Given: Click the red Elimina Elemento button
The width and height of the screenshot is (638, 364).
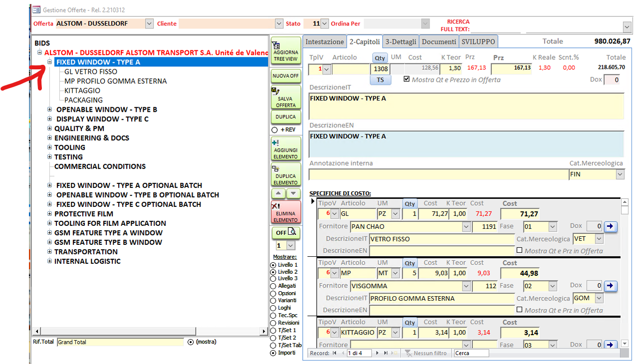Looking at the screenshot, I should (286, 212).
